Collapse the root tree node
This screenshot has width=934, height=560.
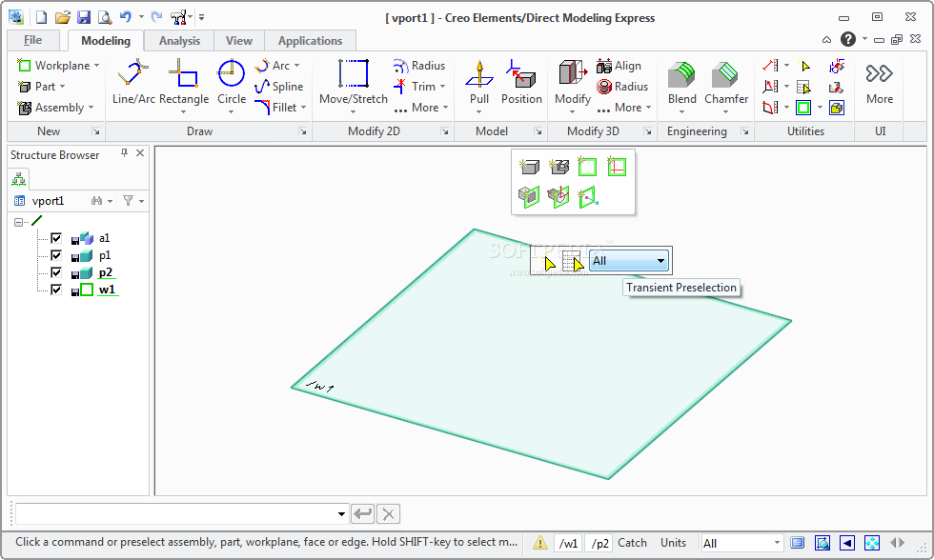(18, 222)
